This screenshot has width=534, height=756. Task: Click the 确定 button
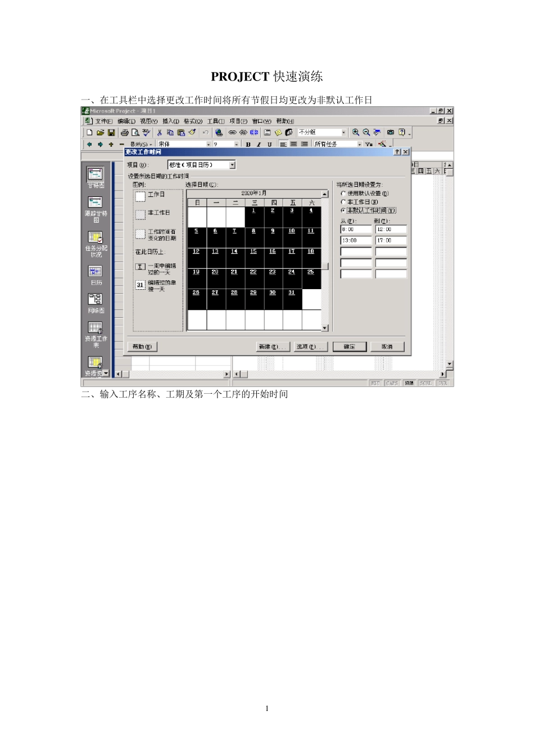349,346
